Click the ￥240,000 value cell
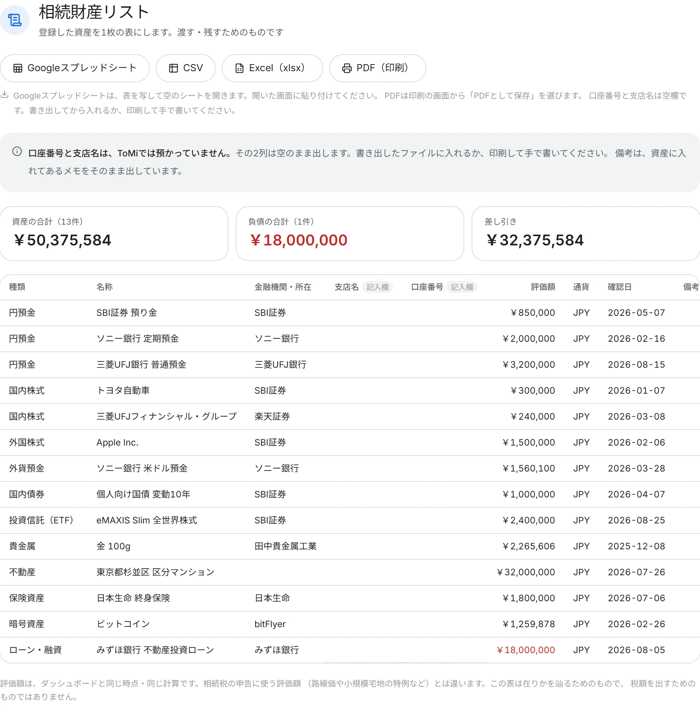 click(532, 417)
